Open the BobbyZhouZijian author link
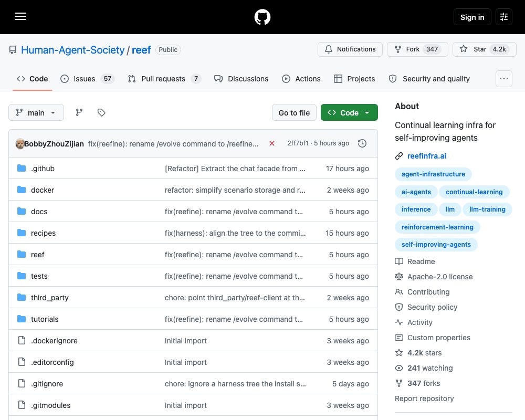Viewport: 525px width, 420px height. [x=54, y=144]
